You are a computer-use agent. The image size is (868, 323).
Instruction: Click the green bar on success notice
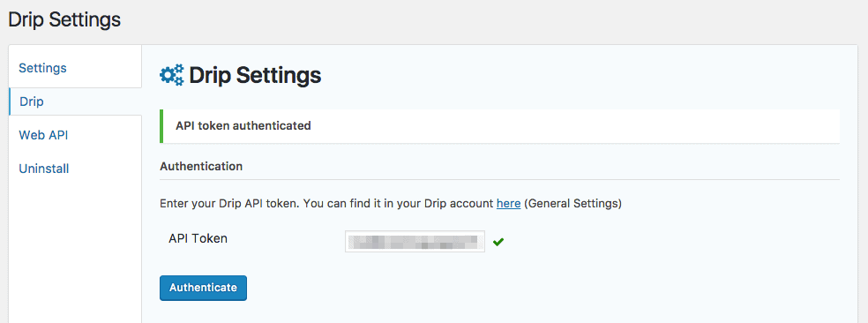click(161, 126)
